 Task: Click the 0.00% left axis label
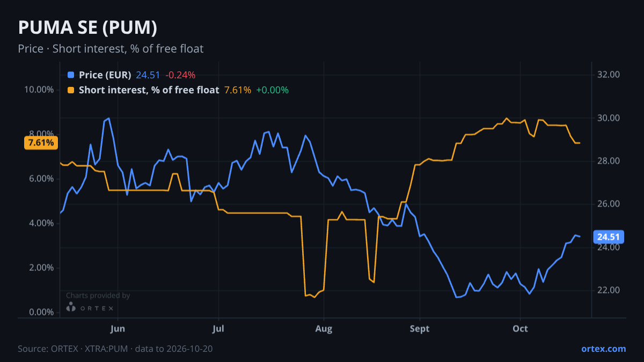41,313
